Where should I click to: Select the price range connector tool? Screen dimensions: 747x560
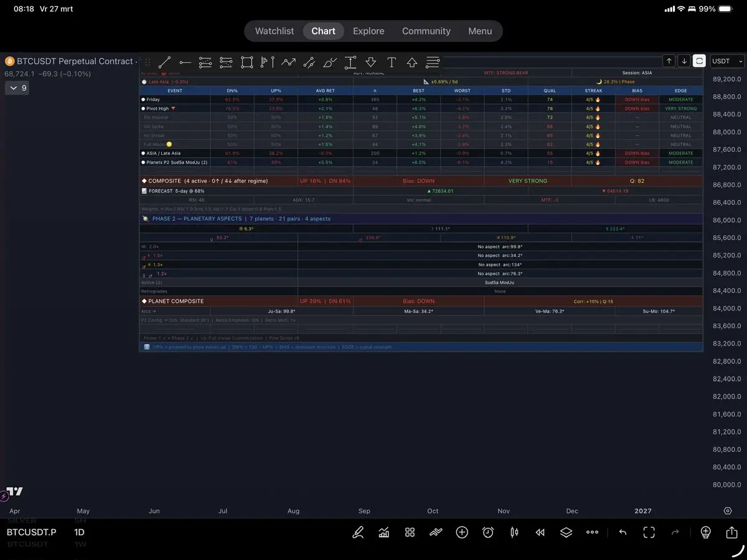309,62
